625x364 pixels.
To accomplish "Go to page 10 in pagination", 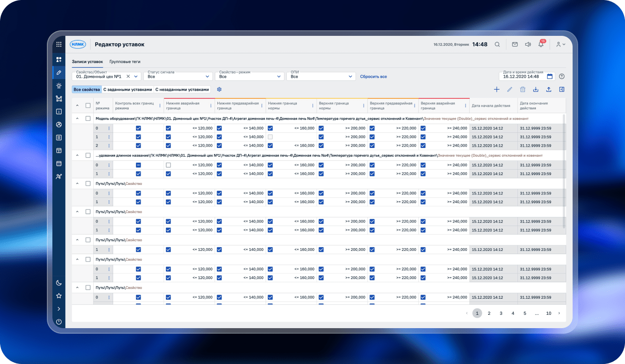I will [x=549, y=313].
